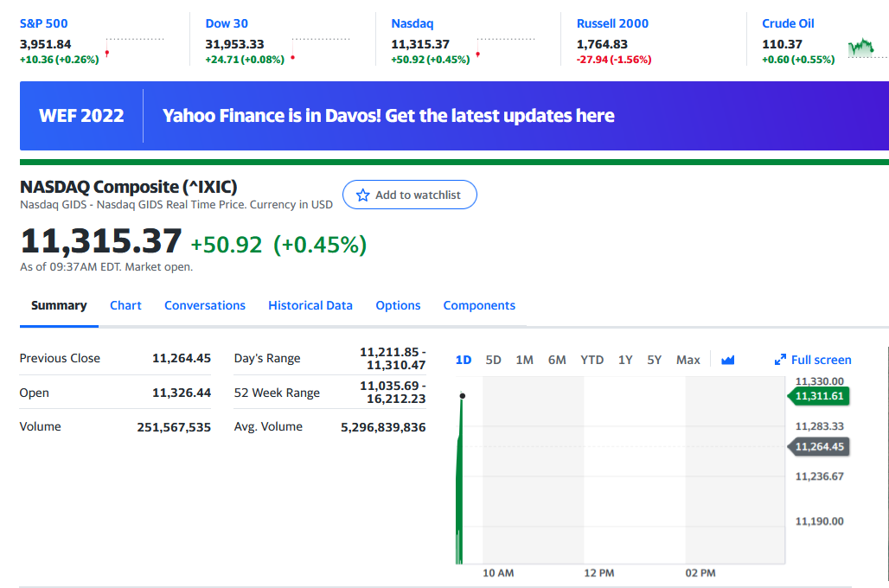Click the Volume value 251,567,535

coord(174,427)
